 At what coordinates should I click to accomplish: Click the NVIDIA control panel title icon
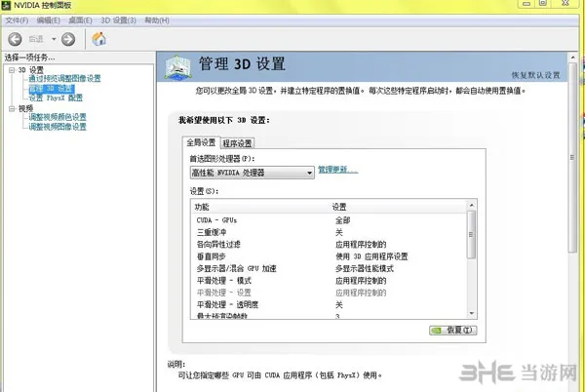[6, 5]
